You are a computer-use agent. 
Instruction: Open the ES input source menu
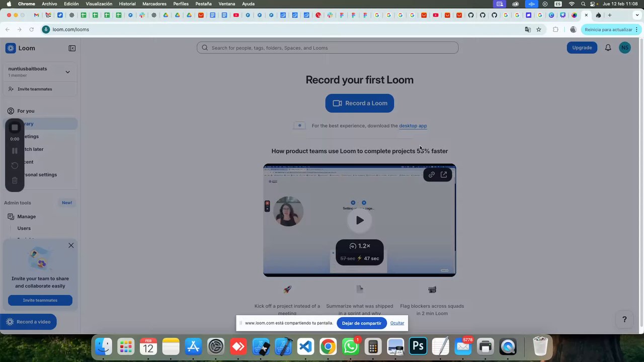558,4
